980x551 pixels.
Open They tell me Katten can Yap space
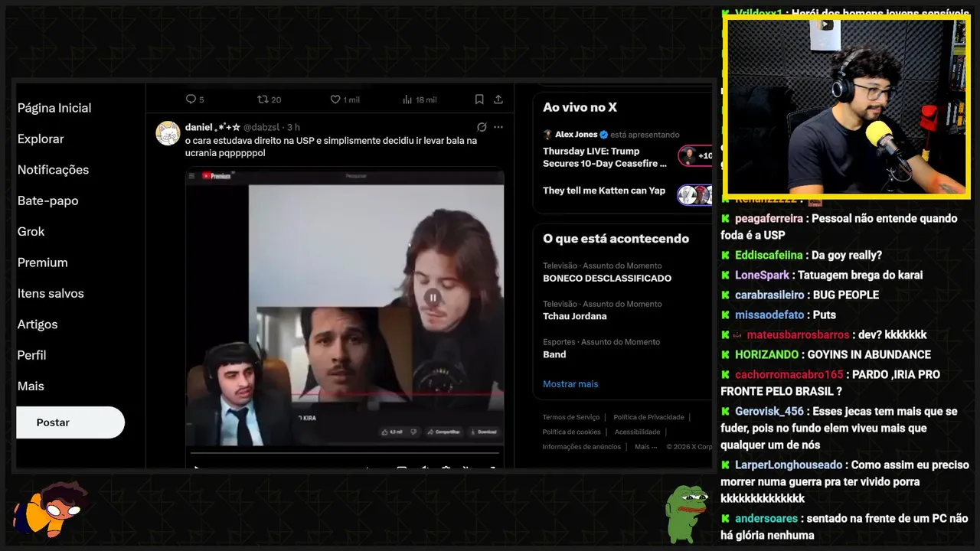pyautogui.click(x=604, y=191)
